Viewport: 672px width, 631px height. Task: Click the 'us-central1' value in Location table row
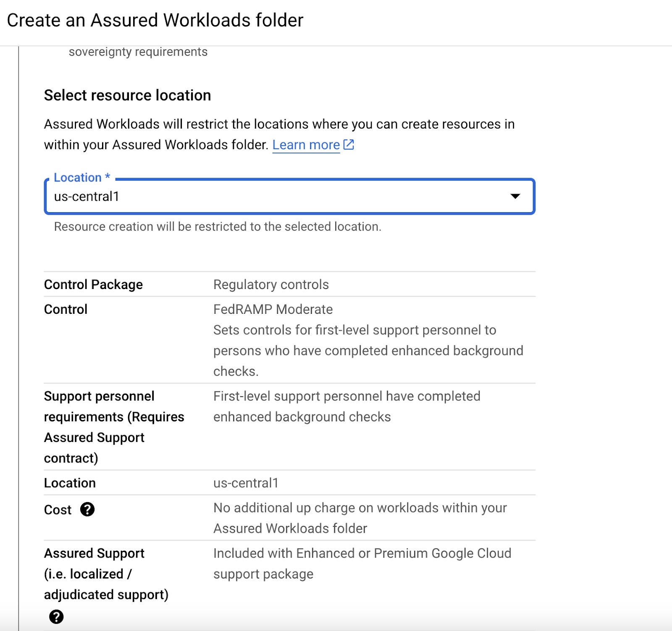click(246, 483)
